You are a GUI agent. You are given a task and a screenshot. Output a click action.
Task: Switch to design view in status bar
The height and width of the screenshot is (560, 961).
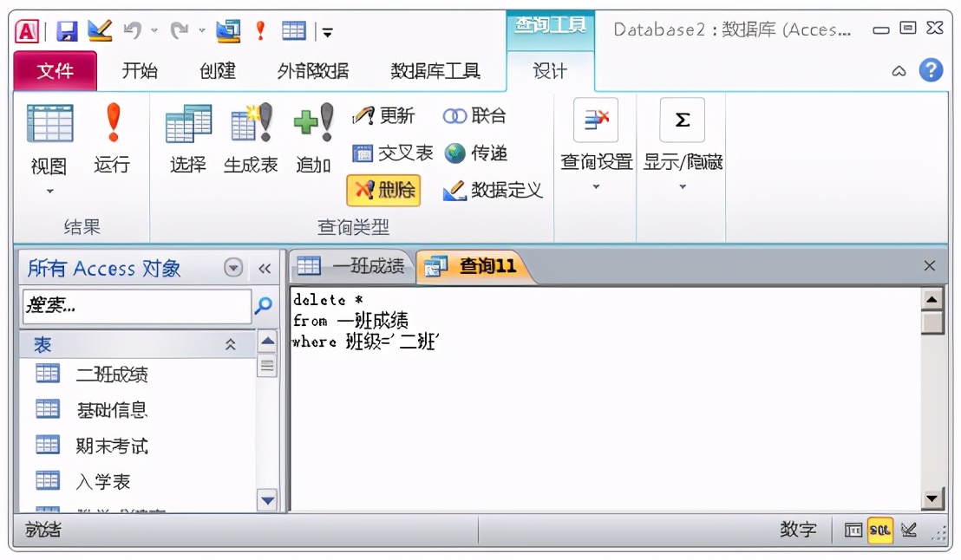(x=909, y=530)
